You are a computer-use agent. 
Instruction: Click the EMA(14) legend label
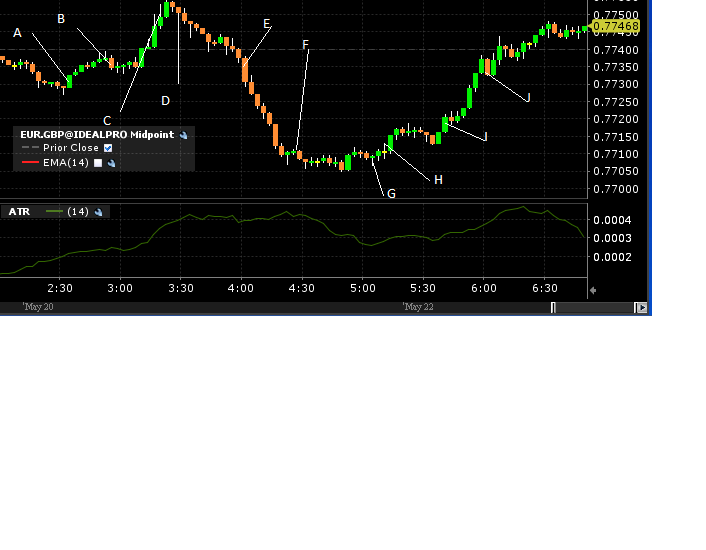coord(66,163)
